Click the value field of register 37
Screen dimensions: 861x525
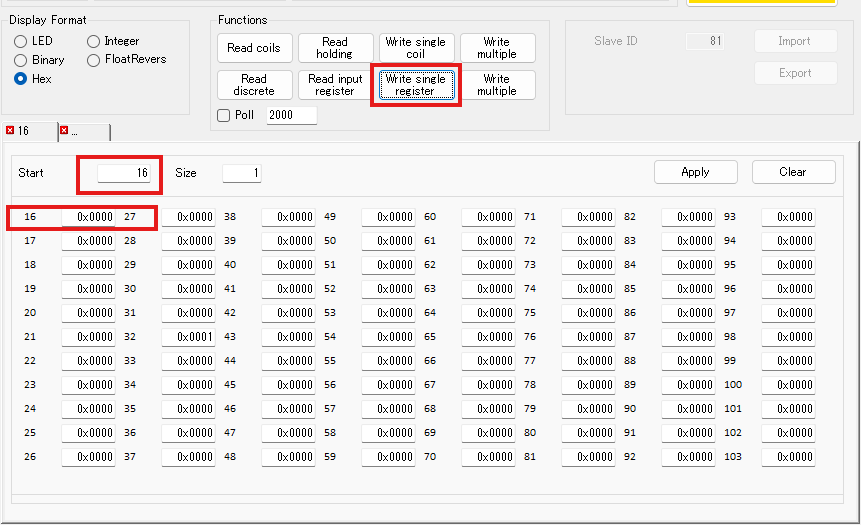[188, 457]
